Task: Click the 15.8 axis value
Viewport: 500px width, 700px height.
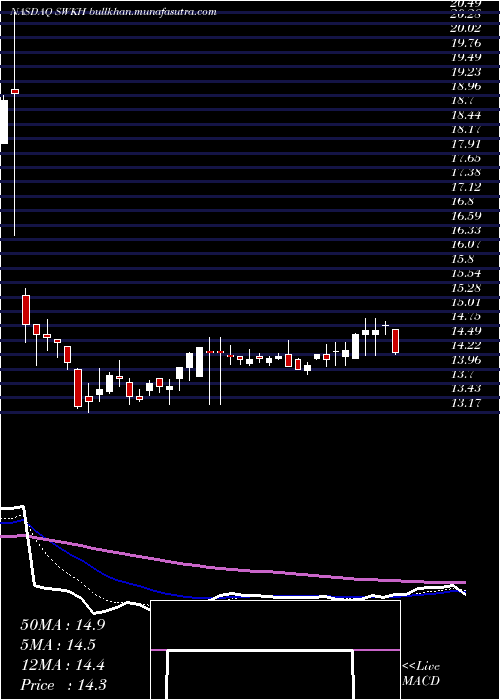Action: (x=463, y=259)
